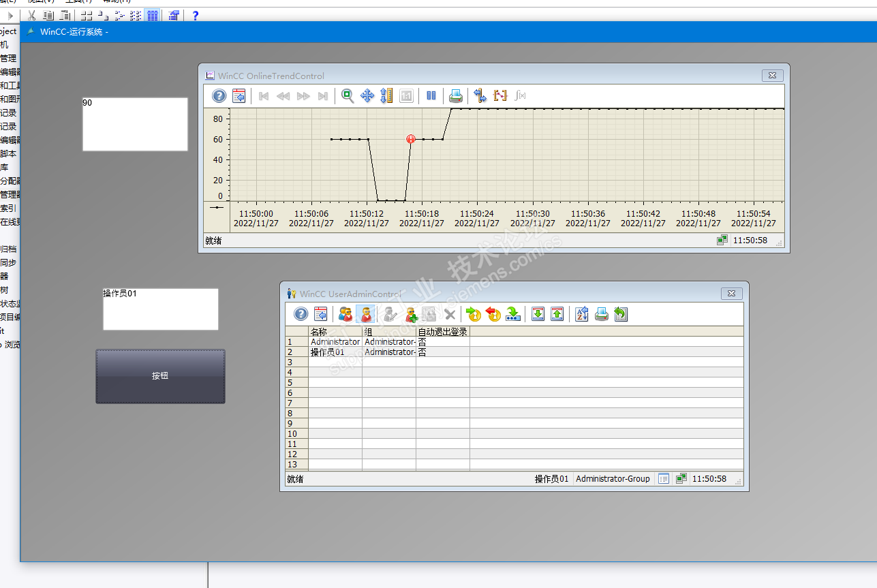Pause the online trend update
Image resolution: width=877 pixels, height=588 pixels.
coord(431,96)
